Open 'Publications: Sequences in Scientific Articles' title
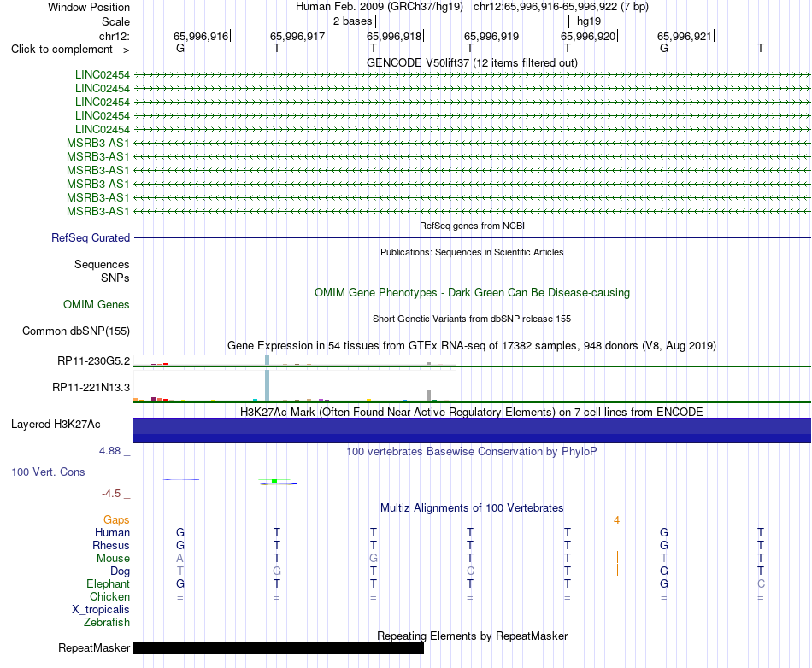Viewport: 812px width, 668px height. (472, 252)
